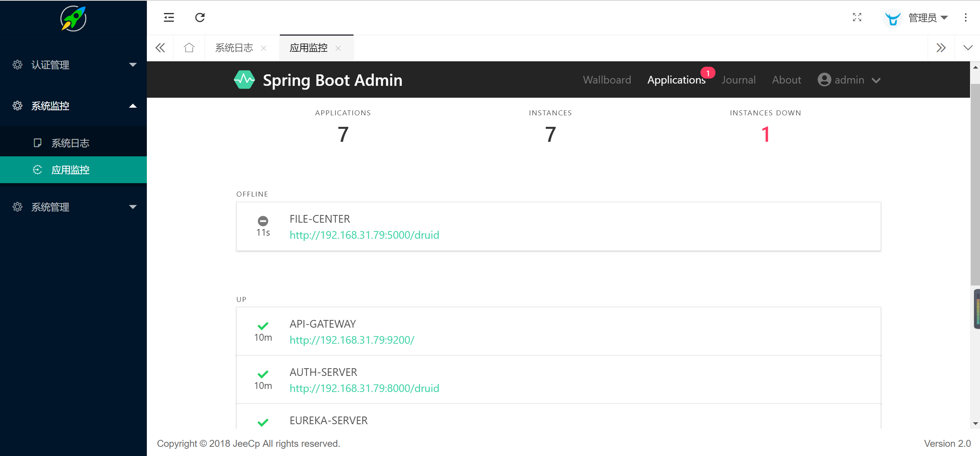Open the Wallboard menu item
The height and width of the screenshot is (456, 980).
click(x=607, y=80)
